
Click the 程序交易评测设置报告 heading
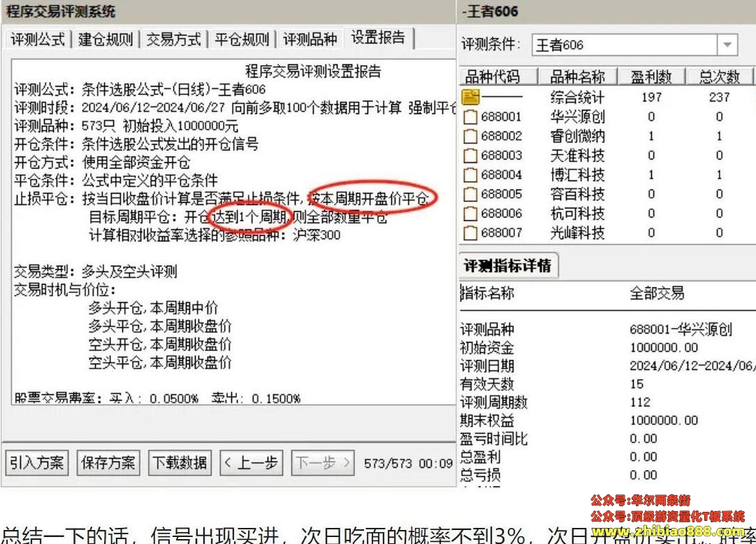[x=314, y=71]
